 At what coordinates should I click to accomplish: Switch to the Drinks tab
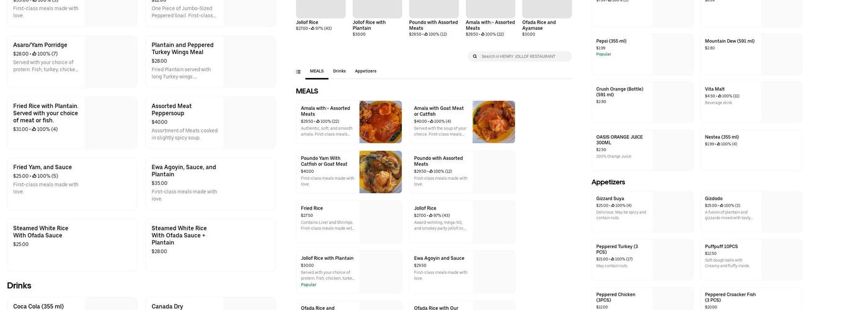(x=339, y=71)
